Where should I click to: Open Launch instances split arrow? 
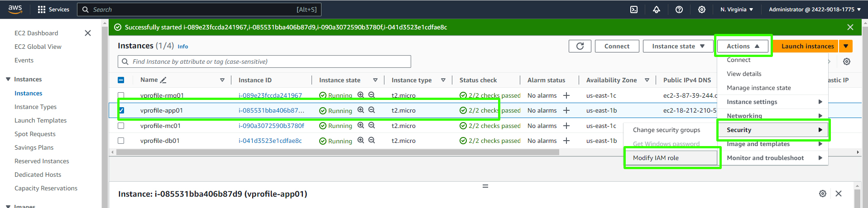pos(846,46)
